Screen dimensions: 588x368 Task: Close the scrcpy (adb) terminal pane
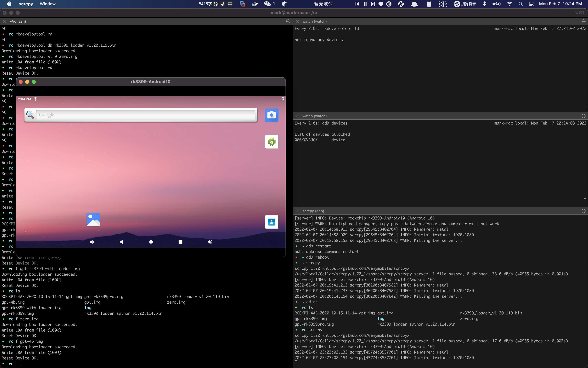pos(297,211)
